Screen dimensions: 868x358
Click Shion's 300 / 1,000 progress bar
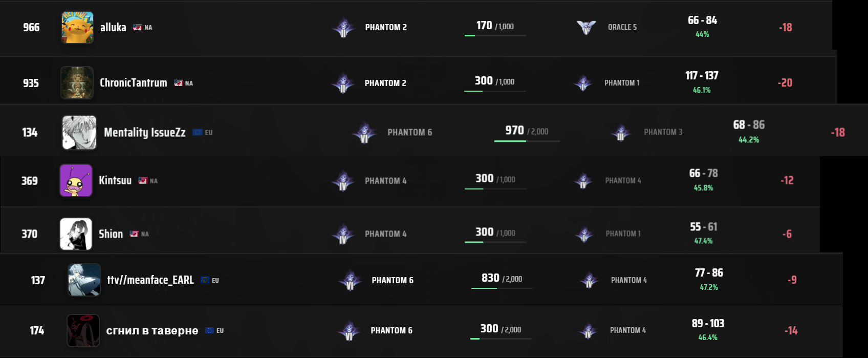click(495, 242)
